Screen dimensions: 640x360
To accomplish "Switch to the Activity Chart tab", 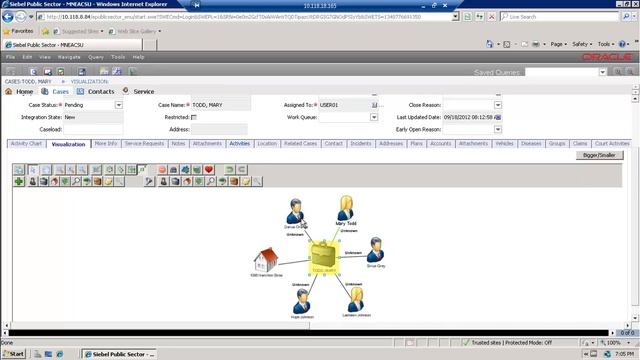I will pos(27,144).
